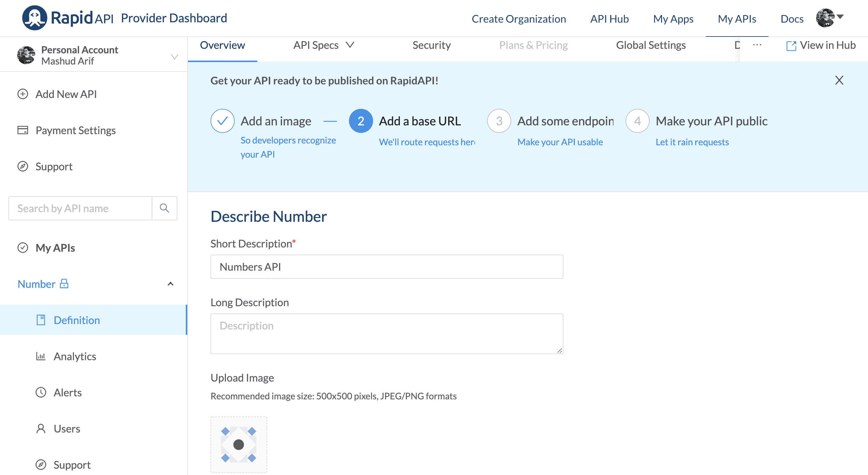
Task: Click the lock icon beside Number
Action: tap(64, 284)
